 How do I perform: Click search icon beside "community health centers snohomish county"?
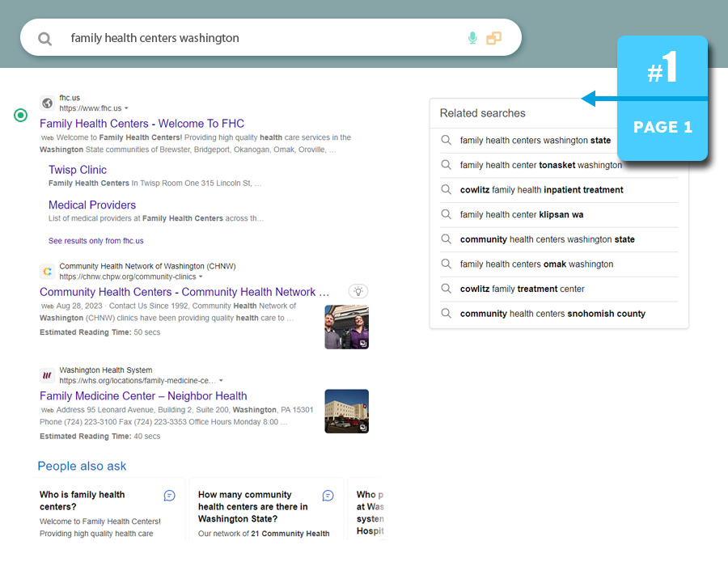[x=447, y=313]
